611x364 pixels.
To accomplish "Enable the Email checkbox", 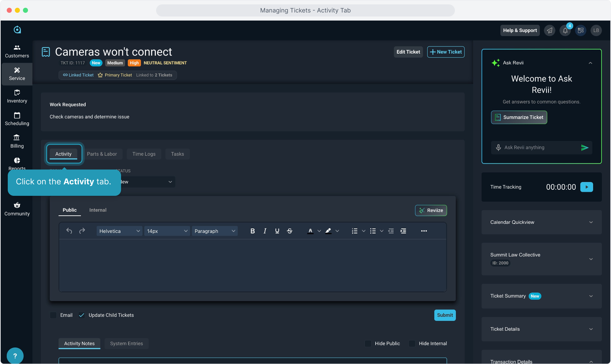I will [x=53, y=315].
